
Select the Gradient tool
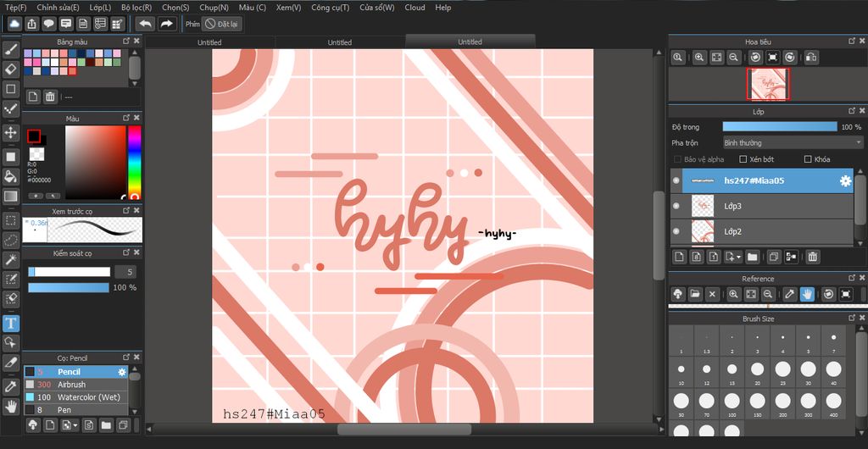point(11,197)
